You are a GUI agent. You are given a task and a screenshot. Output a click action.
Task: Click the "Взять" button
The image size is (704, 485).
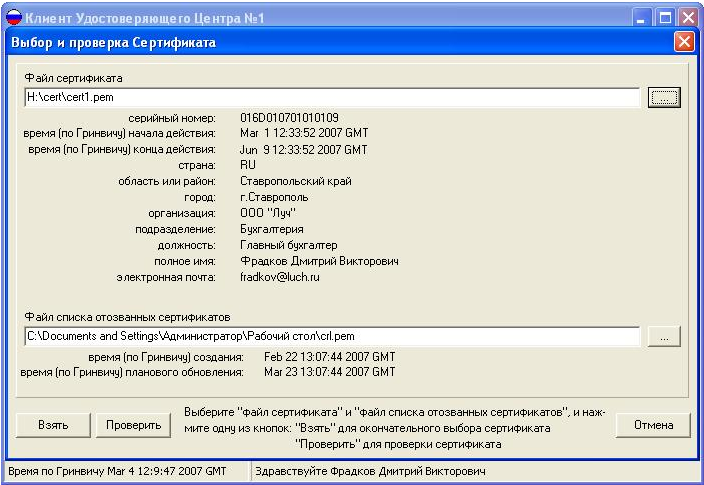53,425
